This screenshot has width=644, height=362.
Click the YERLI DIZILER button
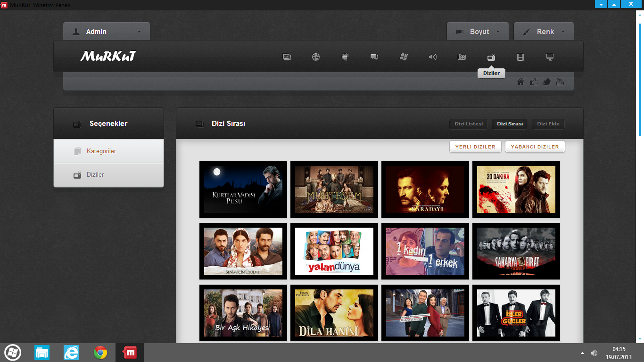pos(475,147)
